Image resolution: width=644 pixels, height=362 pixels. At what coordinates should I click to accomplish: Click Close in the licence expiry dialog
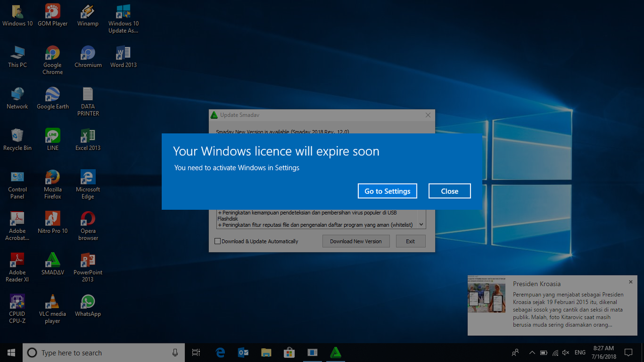click(x=450, y=191)
